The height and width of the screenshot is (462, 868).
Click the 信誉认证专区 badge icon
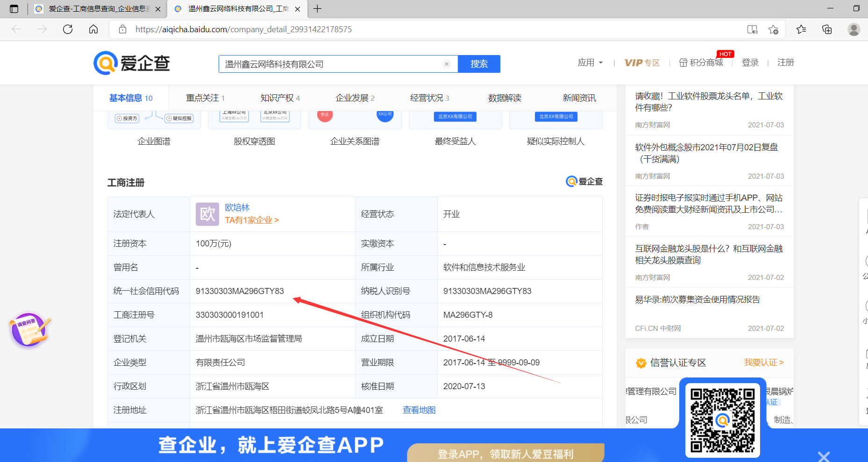click(641, 363)
